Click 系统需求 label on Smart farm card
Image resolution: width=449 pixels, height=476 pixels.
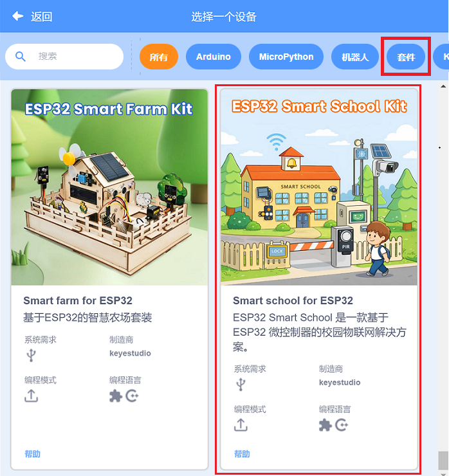[41, 340]
